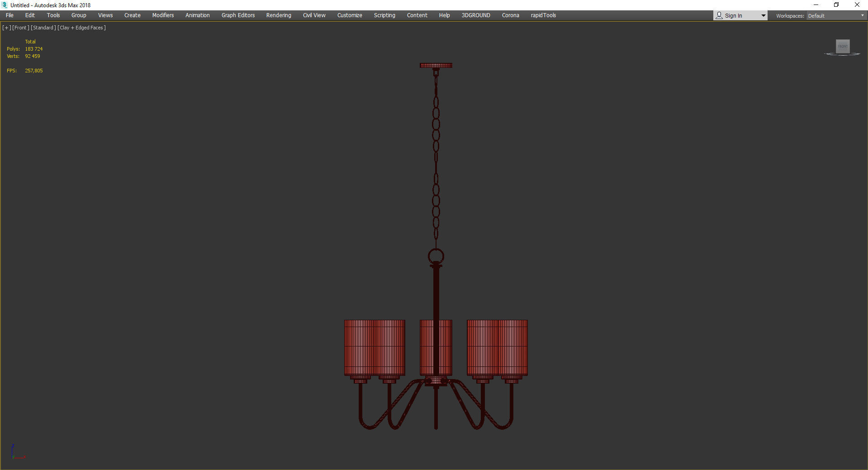Minimize the 3ds Max window
The image size is (868, 470).
816,5
